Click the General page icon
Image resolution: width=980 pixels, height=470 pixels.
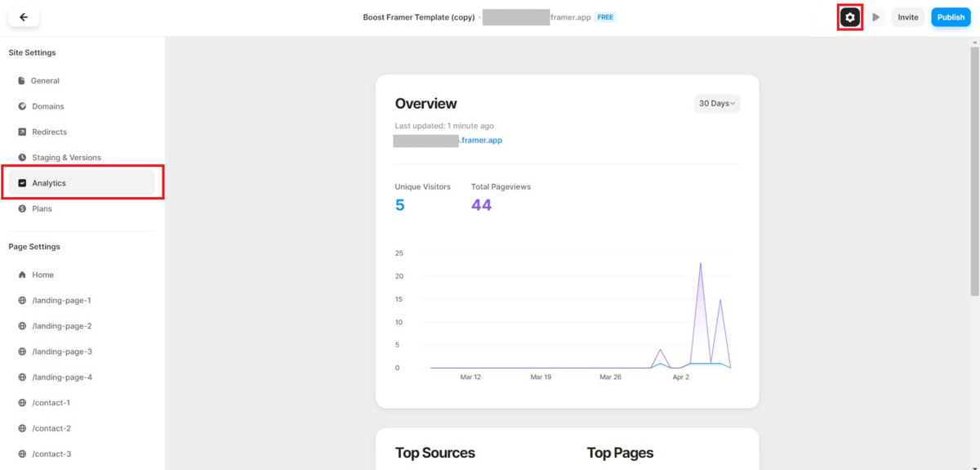pos(22,81)
